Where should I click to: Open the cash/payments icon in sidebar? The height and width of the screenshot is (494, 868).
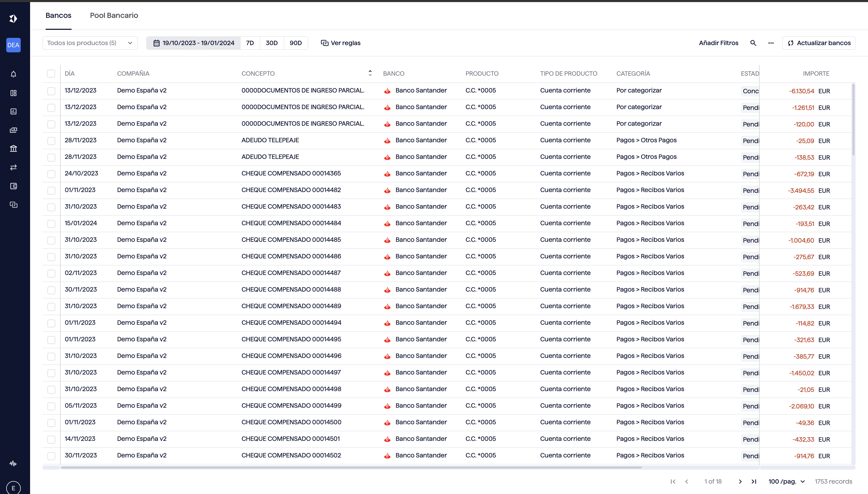[x=13, y=130]
